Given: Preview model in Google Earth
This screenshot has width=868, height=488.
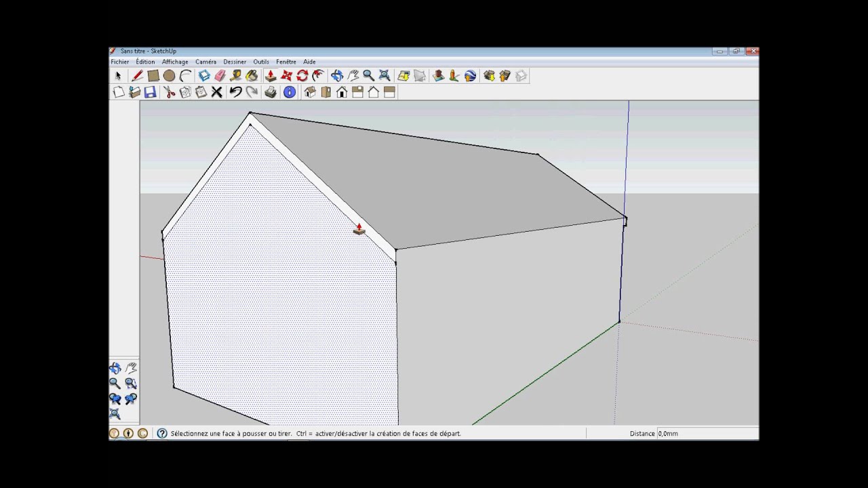Looking at the screenshot, I should click(470, 76).
